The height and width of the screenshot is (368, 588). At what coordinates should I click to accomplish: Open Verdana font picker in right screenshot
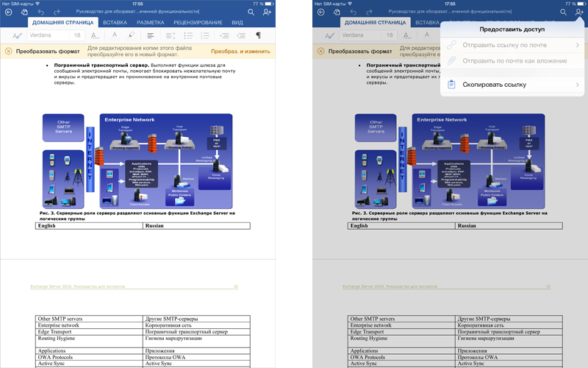360,35
